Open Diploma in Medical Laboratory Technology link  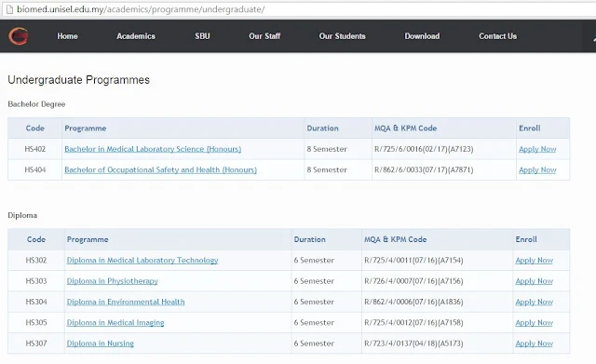[x=142, y=261]
